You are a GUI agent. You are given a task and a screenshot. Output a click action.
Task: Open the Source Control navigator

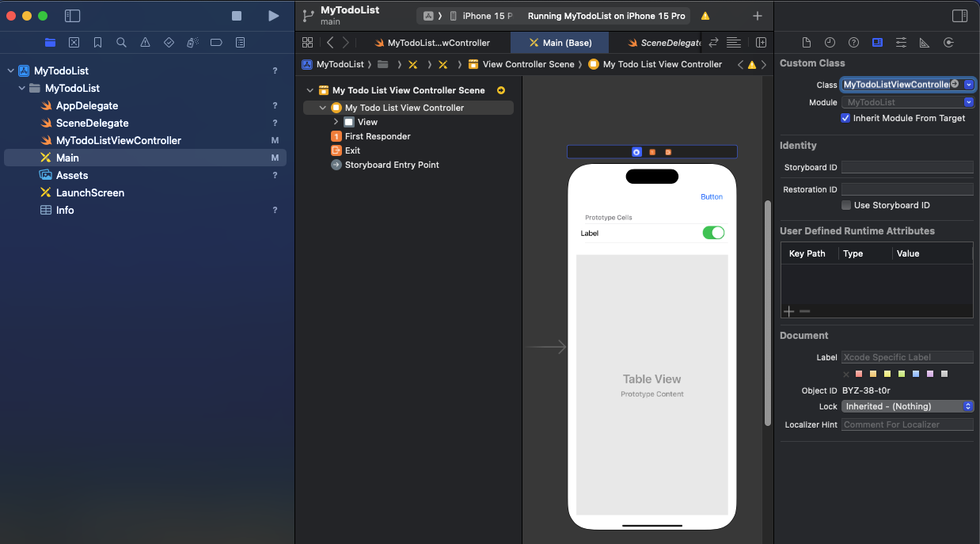point(74,43)
